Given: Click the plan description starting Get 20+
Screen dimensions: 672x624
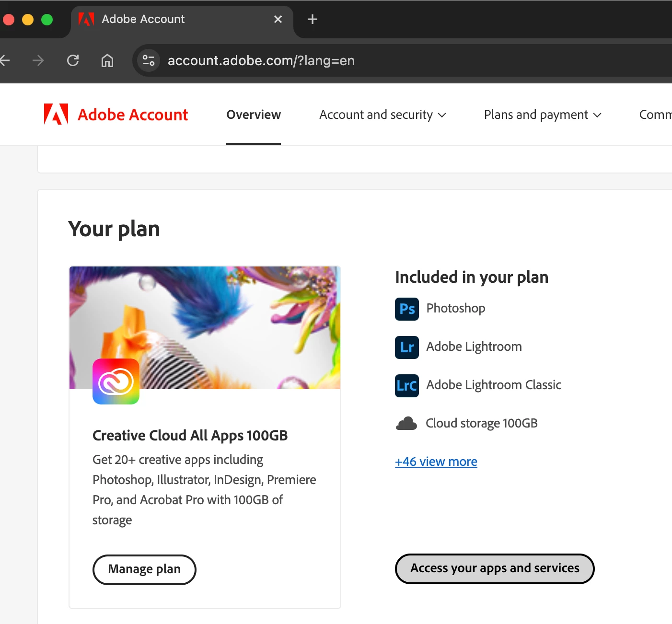Looking at the screenshot, I should tap(204, 489).
